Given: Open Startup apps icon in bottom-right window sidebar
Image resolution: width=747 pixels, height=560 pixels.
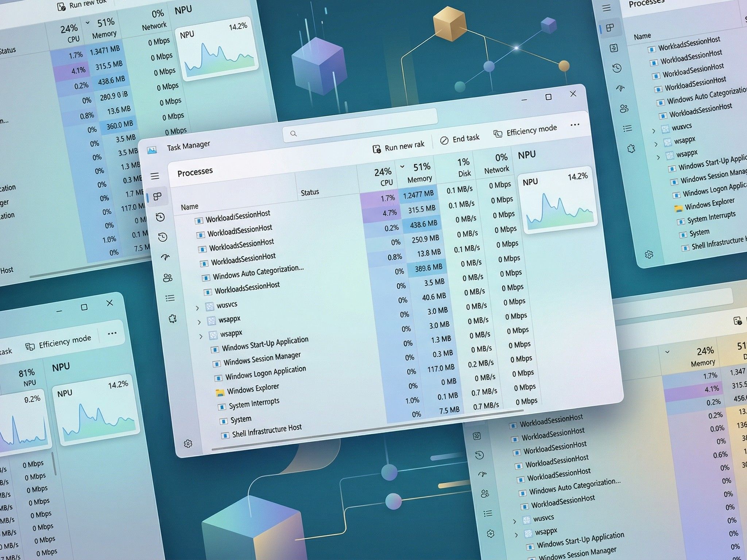Looking at the screenshot, I should point(482,474).
